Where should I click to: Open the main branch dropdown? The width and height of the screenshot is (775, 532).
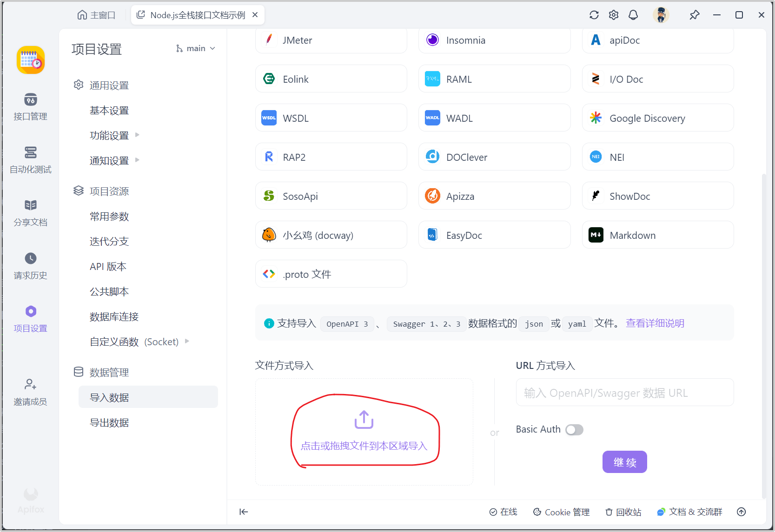click(x=195, y=48)
